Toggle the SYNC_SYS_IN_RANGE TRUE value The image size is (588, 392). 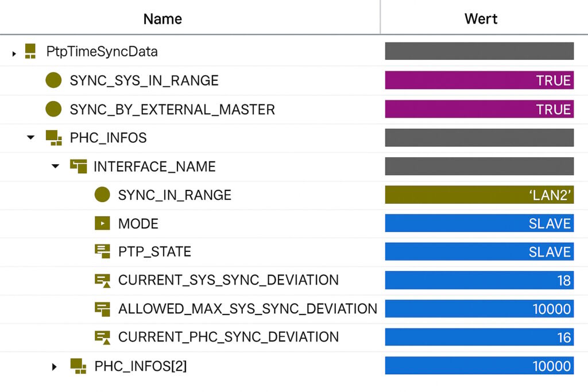point(479,80)
